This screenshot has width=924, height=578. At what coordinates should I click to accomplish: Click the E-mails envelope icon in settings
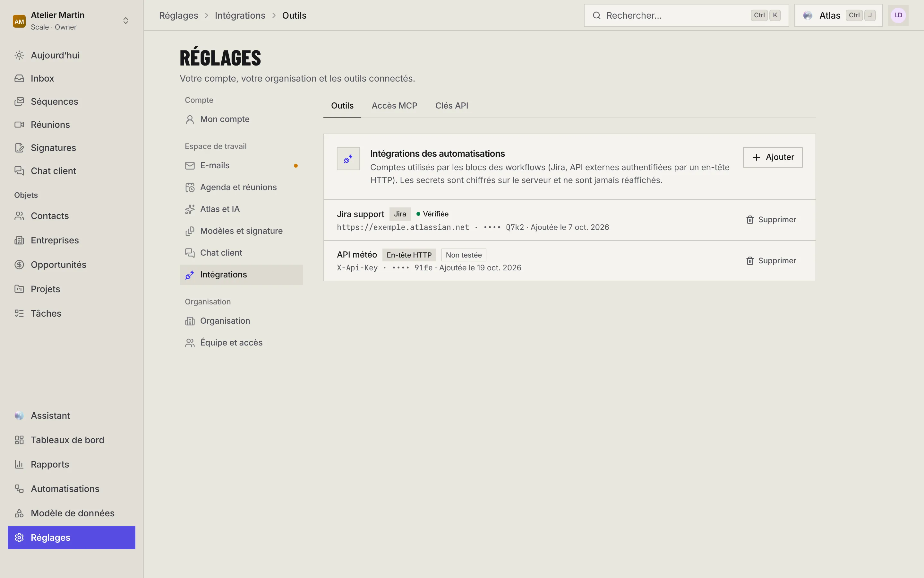point(190,165)
